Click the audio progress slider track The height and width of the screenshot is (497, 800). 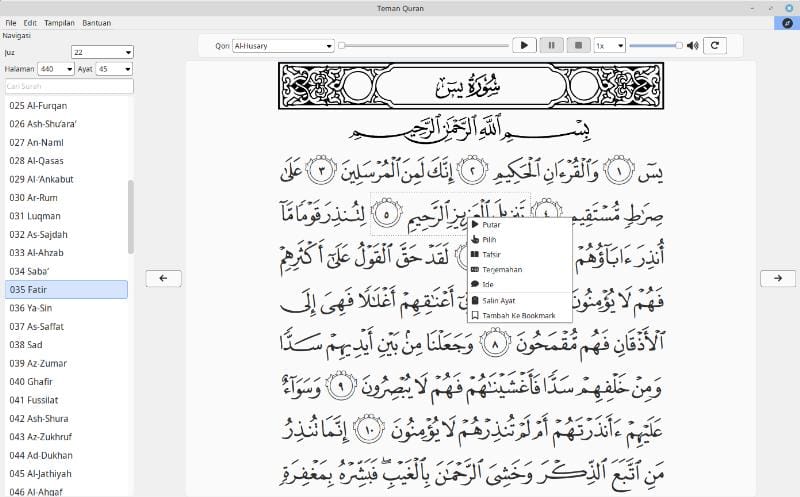[424, 45]
